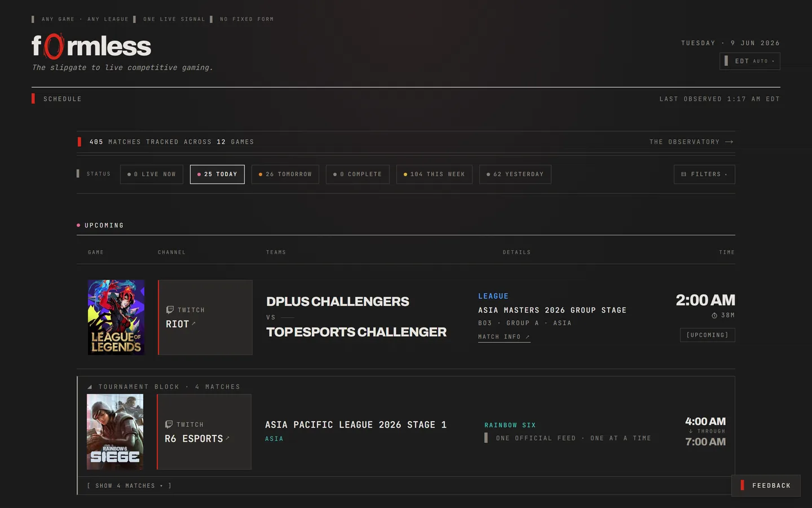Click the Twitch icon above R6 Esports
The height and width of the screenshot is (508, 812).
coord(169,424)
